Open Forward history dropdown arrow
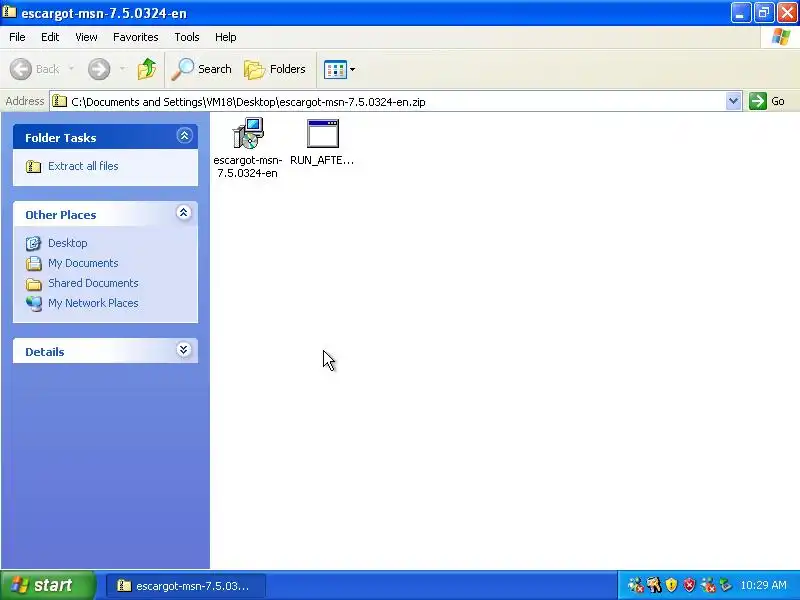Viewport: 800px width, 600px height. [x=122, y=68]
